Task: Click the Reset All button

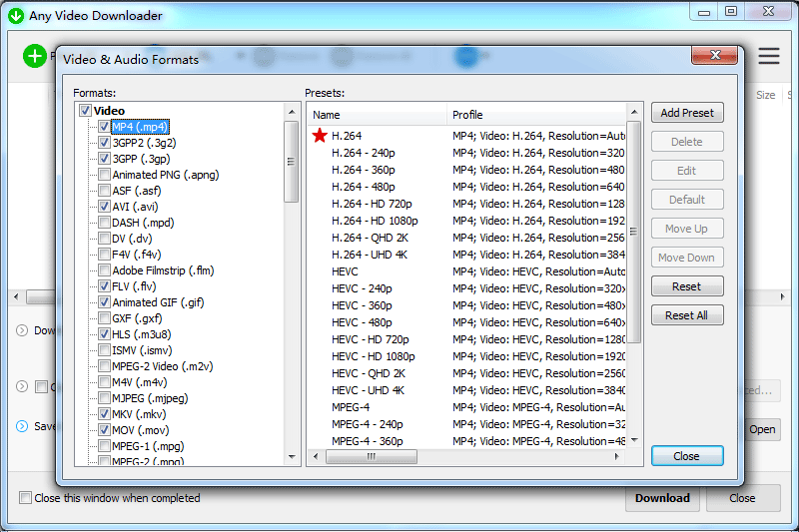Action: click(x=687, y=315)
